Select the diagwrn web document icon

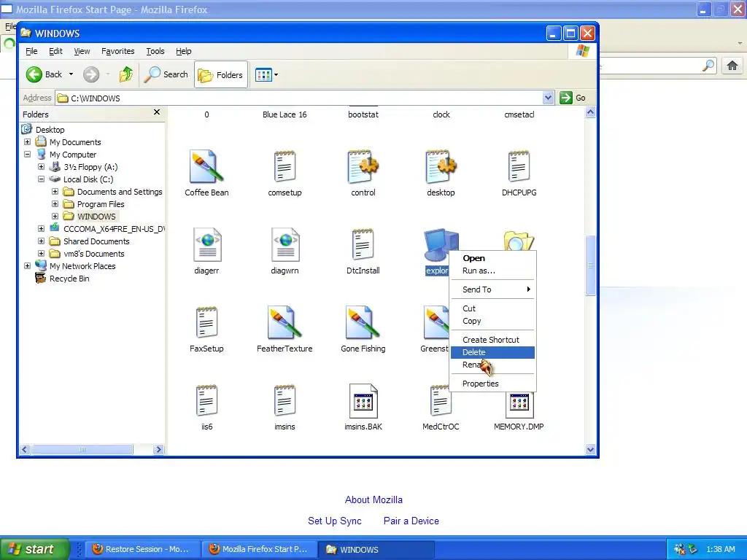point(285,245)
